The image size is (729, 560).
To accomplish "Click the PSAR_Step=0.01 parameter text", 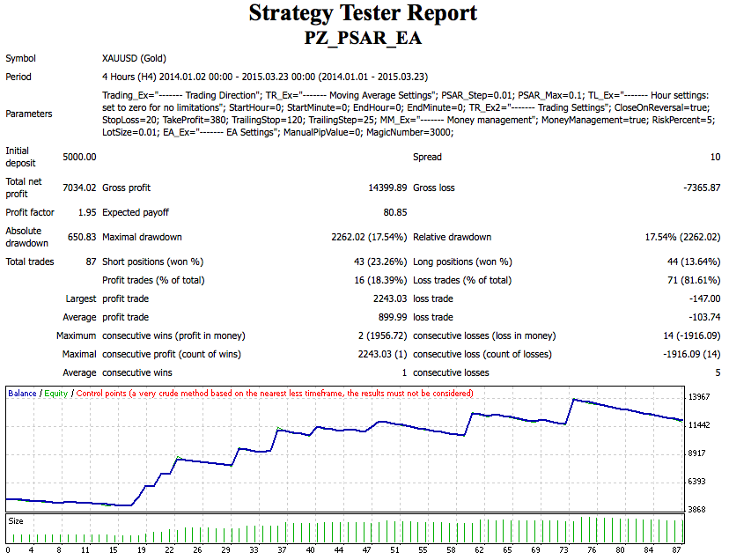I will (477, 95).
